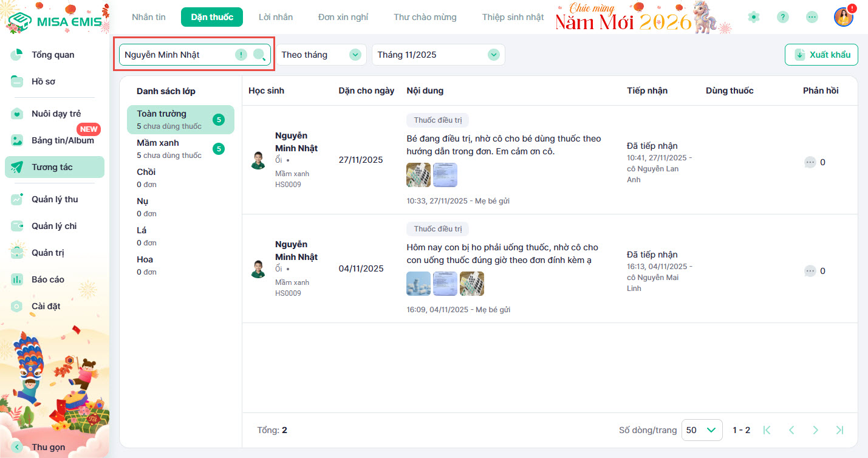This screenshot has width=868, height=458.
Task: Change rows per page dropdown 50
Action: [x=702, y=430]
